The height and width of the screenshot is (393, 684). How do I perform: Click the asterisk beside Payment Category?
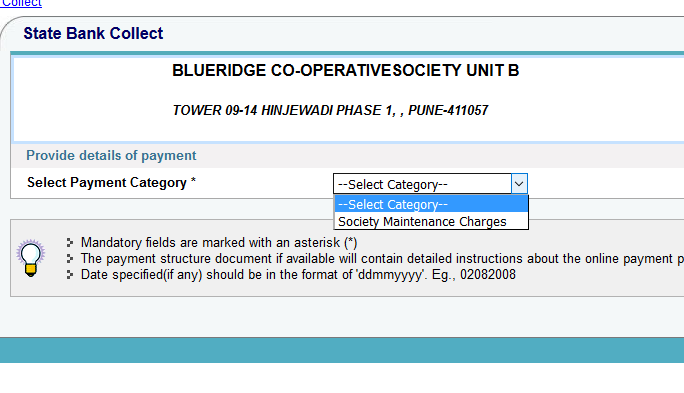click(x=193, y=181)
